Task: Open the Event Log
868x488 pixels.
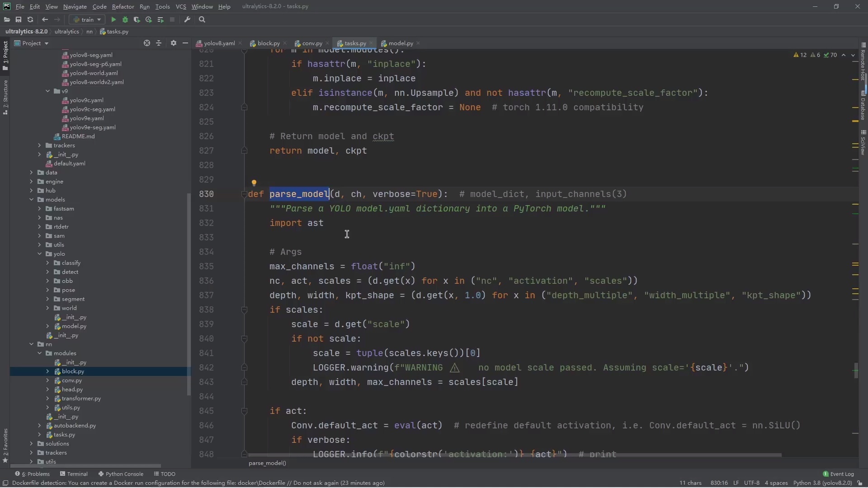Action: [x=839, y=474]
